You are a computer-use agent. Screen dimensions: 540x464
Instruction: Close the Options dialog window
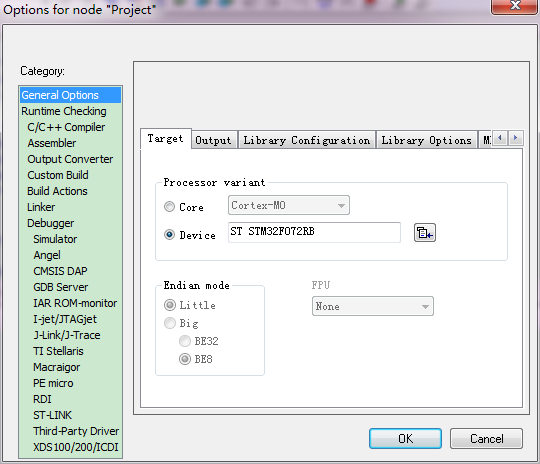coord(515,6)
